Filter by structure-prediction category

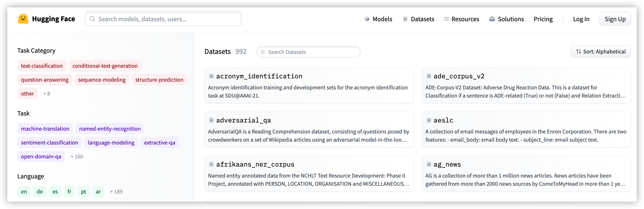click(x=159, y=80)
